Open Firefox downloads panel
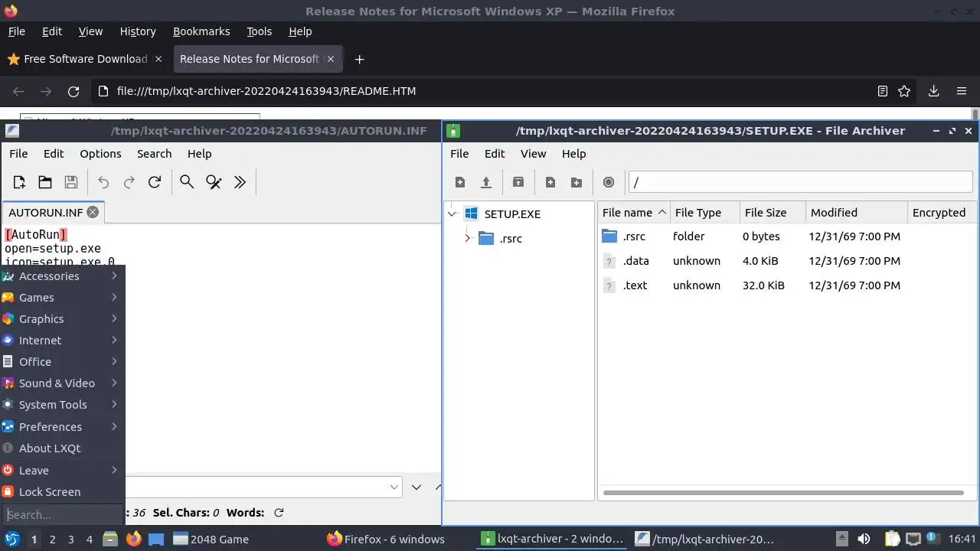 pyautogui.click(x=933, y=91)
